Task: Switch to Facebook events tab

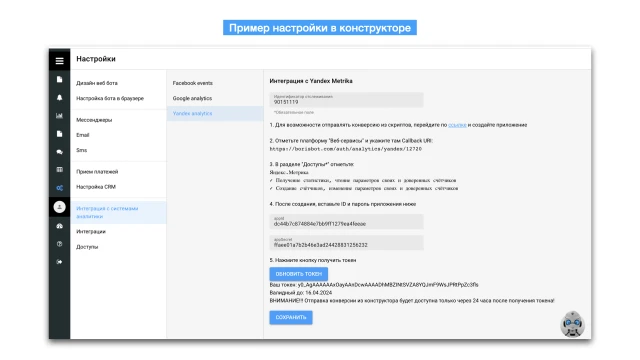Action: coord(192,83)
